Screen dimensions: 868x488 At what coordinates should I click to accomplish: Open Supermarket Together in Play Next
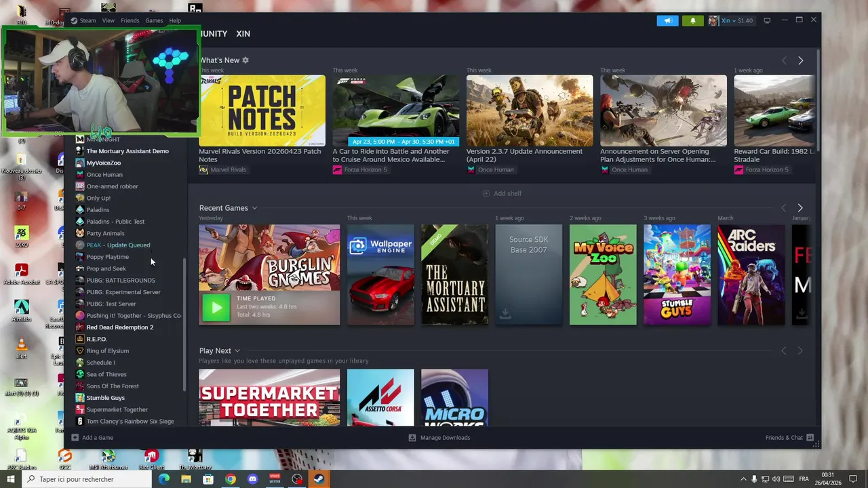point(269,397)
